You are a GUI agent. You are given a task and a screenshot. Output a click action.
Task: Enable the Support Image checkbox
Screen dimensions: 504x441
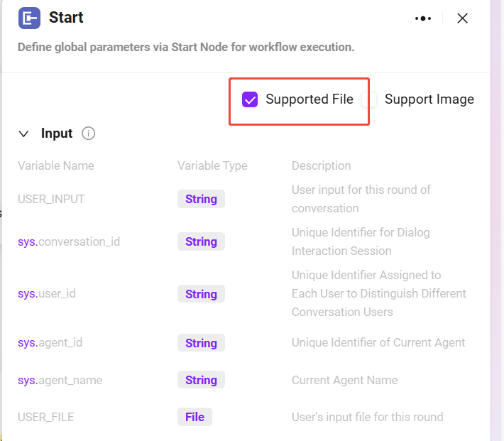(x=369, y=99)
